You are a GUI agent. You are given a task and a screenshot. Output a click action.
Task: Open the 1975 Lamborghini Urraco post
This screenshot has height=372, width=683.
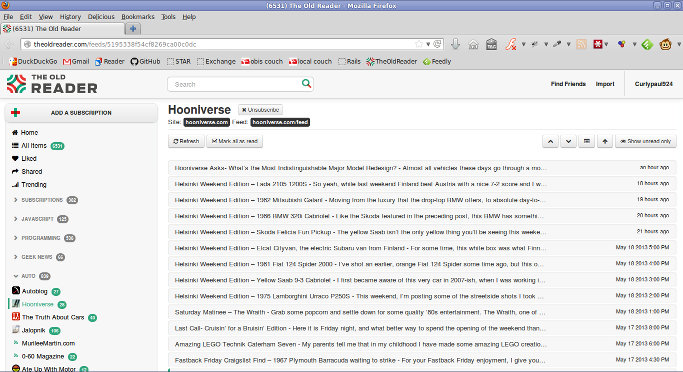(x=422, y=296)
